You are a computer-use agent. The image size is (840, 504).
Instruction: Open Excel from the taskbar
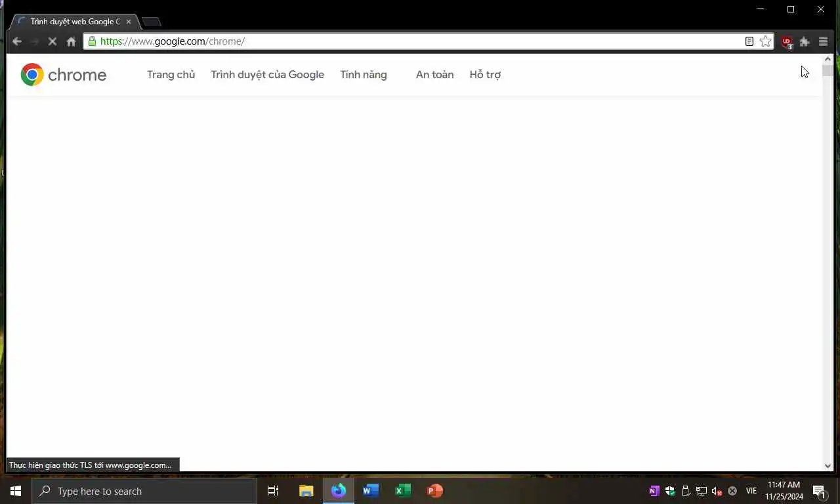pos(403,491)
